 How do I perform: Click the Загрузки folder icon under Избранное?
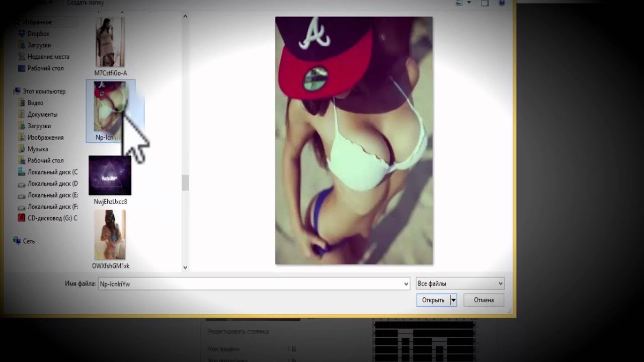(x=22, y=45)
